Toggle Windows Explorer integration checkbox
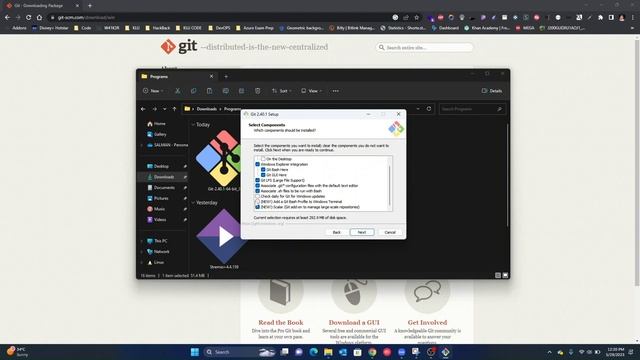The width and height of the screenshot is (640, 360). pyautogui.click(x=258, y=164)
